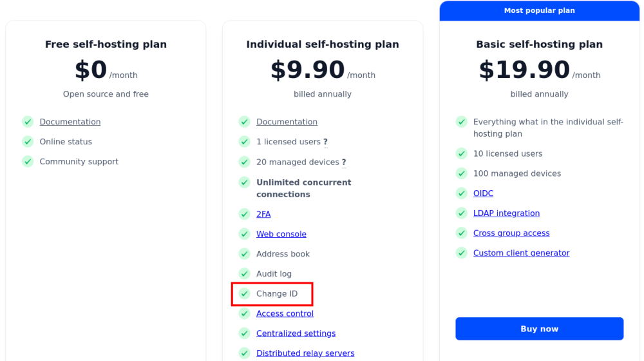Click the question mark after 20 managed devices
This screenshot has height=361, width=644.
click(344, 162)
